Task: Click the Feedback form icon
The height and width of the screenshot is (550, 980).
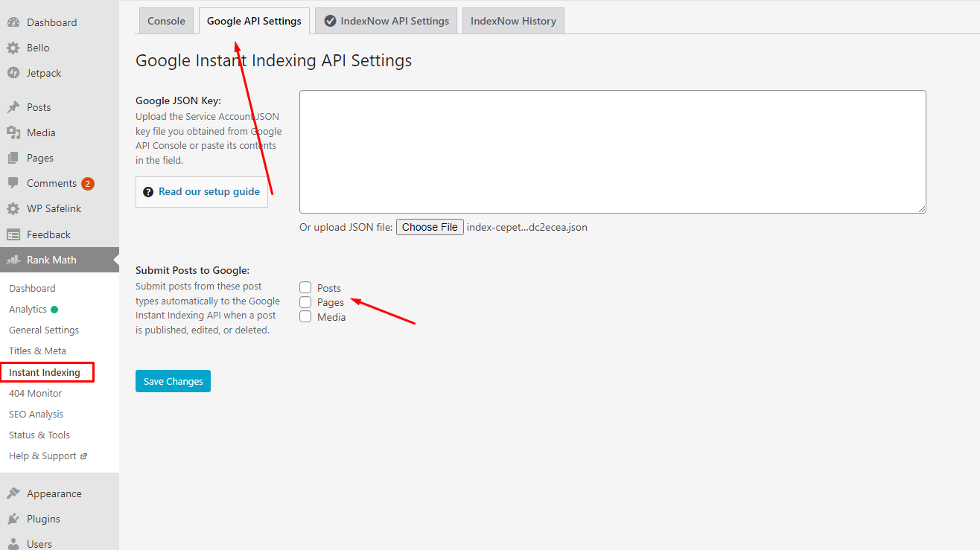Action: [13, 234]
